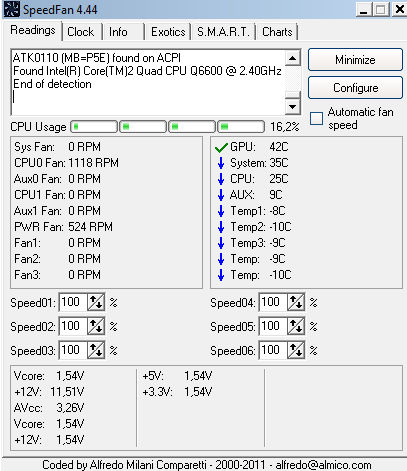This screenshot has height=471, width=407.
Task: Click the third CPU usage bar
Action: click(x=192, y=127)
